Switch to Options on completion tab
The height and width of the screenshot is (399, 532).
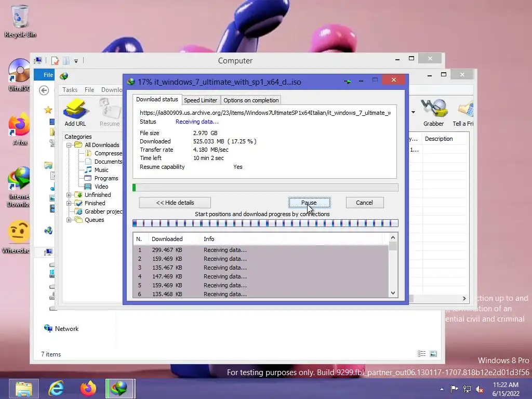tap(251, 100)
